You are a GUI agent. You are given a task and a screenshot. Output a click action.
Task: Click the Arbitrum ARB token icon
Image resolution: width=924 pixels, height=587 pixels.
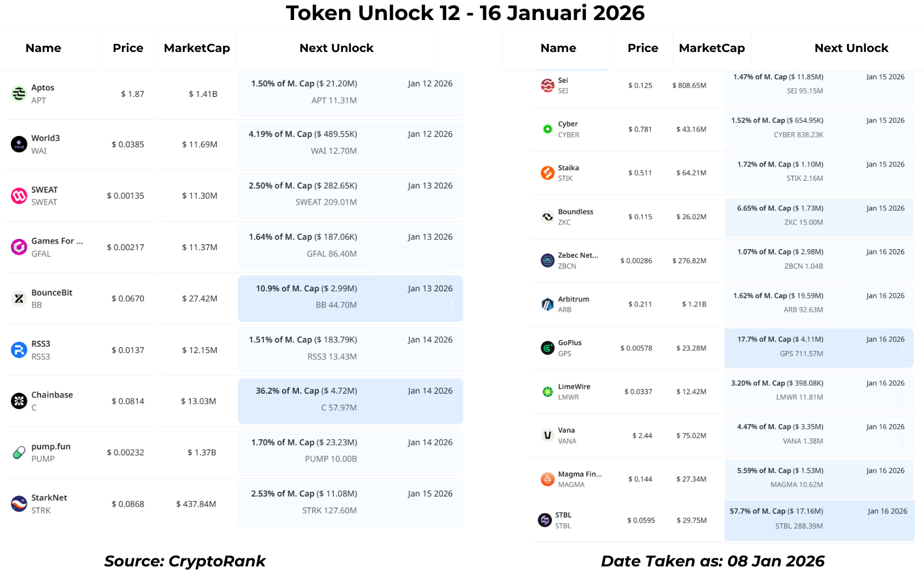coord(548,304)
